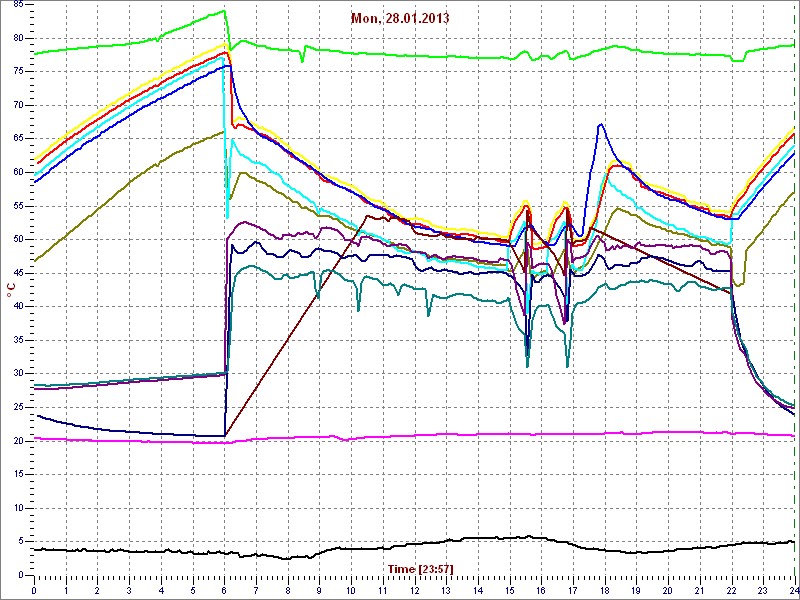Viewport: 800px width, 600px height.
Task: Click the chart title "Mon, 28.01.2013"
Action: click(x=400, y=19)
